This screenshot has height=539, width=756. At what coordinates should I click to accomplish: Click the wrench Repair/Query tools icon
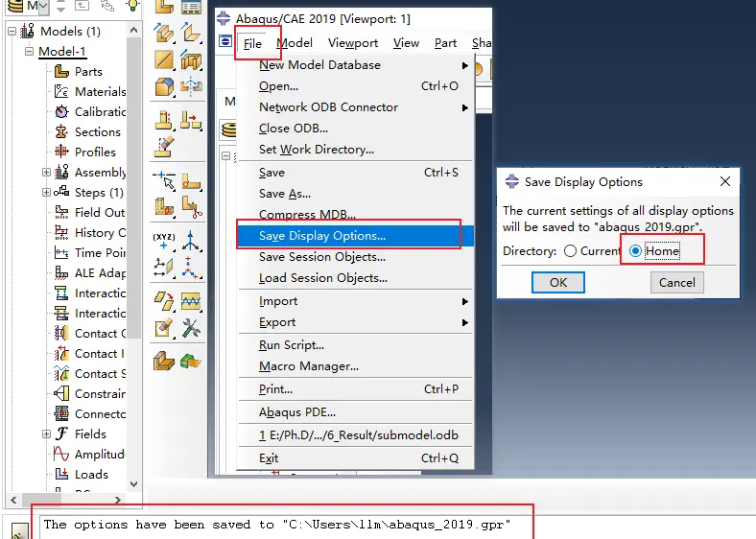pyautogui.click(x=191, y=328)
